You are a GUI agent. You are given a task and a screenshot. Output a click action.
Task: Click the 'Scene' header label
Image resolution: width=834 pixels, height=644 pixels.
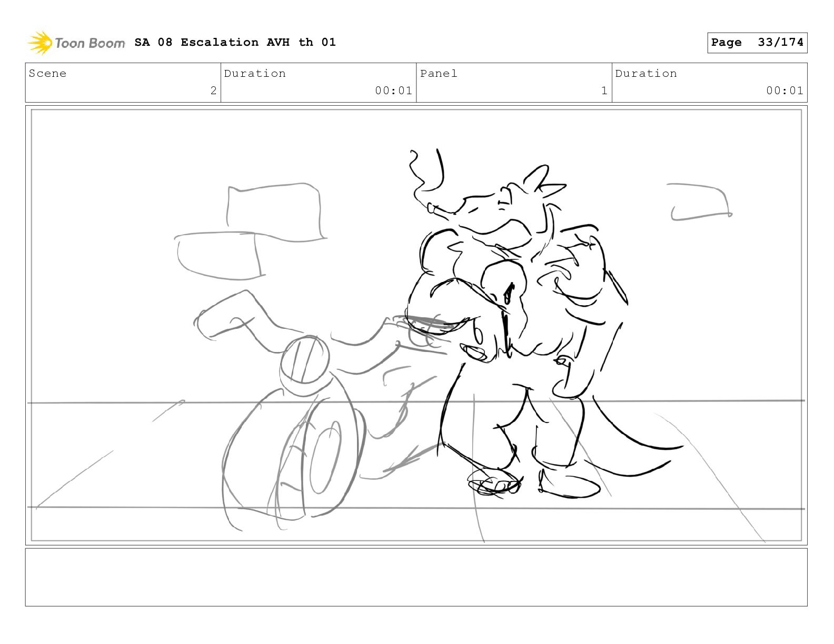[x=47, y=74]
